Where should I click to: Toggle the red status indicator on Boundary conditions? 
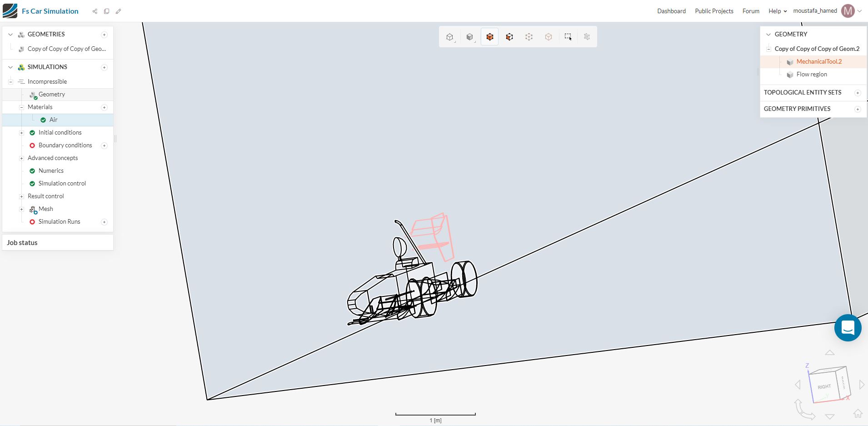pyautogui.click(x=32, y=145)
